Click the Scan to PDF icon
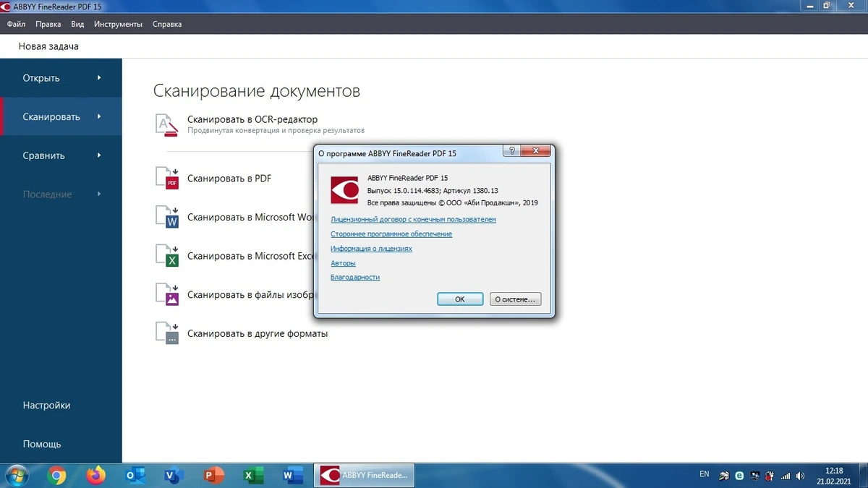This screenshot has height=488, width=868. coord(168,178)
